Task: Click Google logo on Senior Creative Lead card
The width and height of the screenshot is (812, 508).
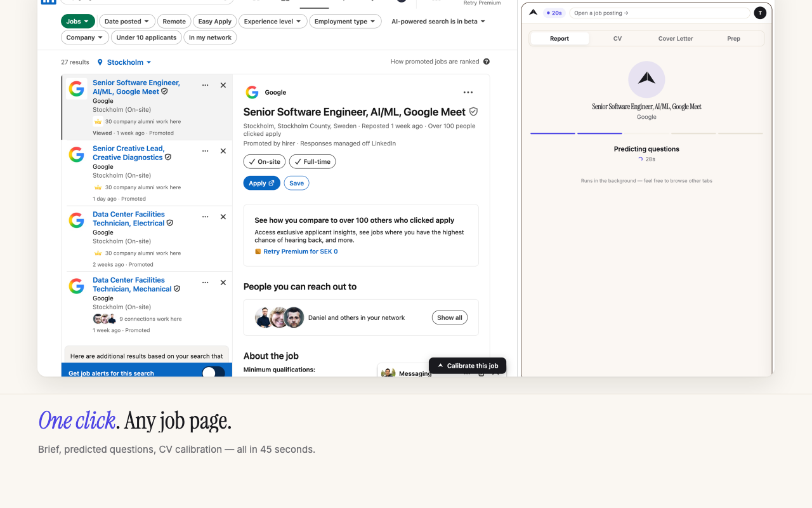Action: (x=77, y=155)
